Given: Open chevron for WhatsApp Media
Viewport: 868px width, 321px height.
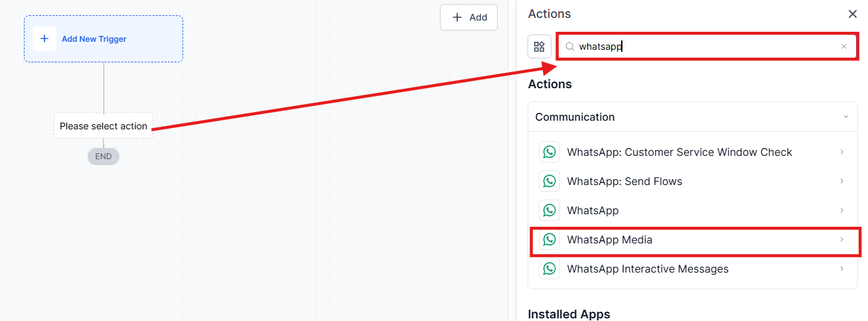Looking at the screenshot, I should pos(842,239).
